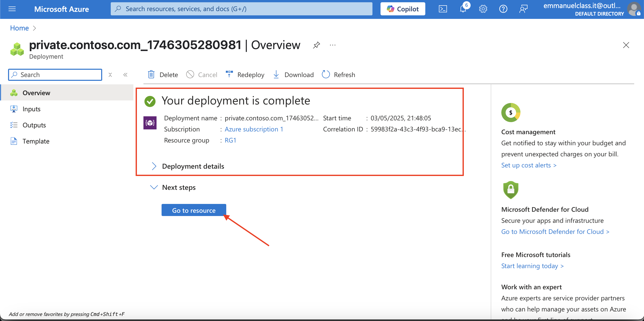
Task: Click Redeploy in the toolbar
Action: (x=245, y=75)
